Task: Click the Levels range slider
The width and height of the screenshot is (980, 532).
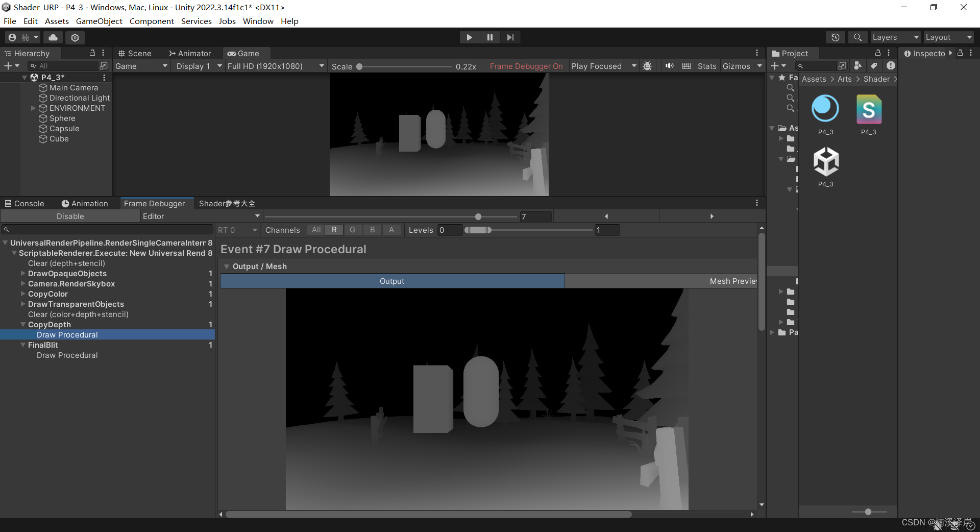Action: (528, 230)
